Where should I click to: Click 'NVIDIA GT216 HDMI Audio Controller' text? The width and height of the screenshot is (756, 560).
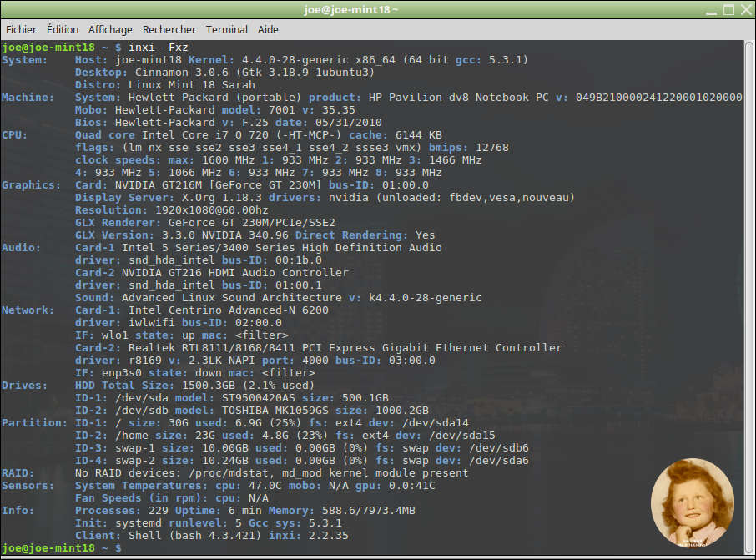(x=234, y=273)
